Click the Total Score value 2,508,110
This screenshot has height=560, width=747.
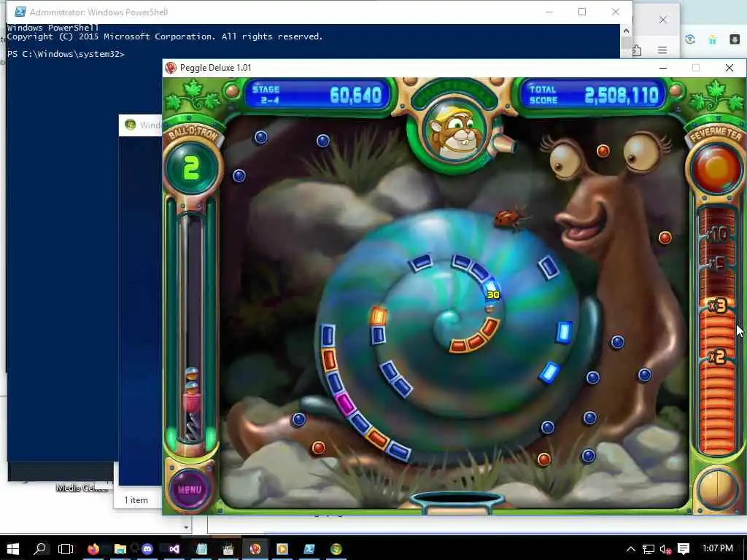[622, 96]
